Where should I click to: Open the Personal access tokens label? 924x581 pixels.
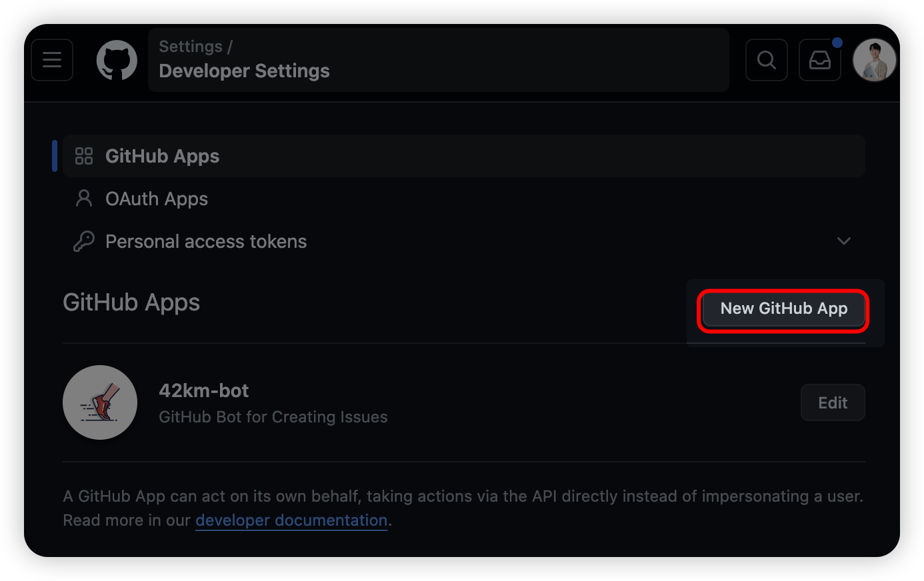pos(206,241)
